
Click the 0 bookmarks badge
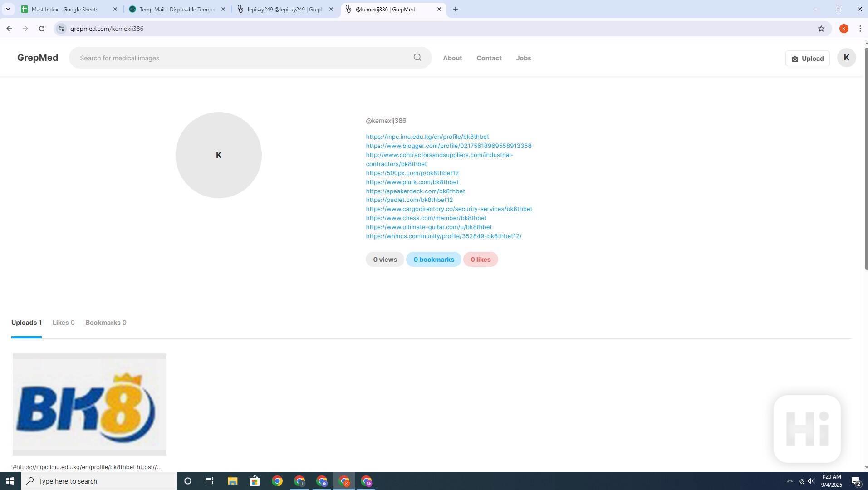point(433,260)
